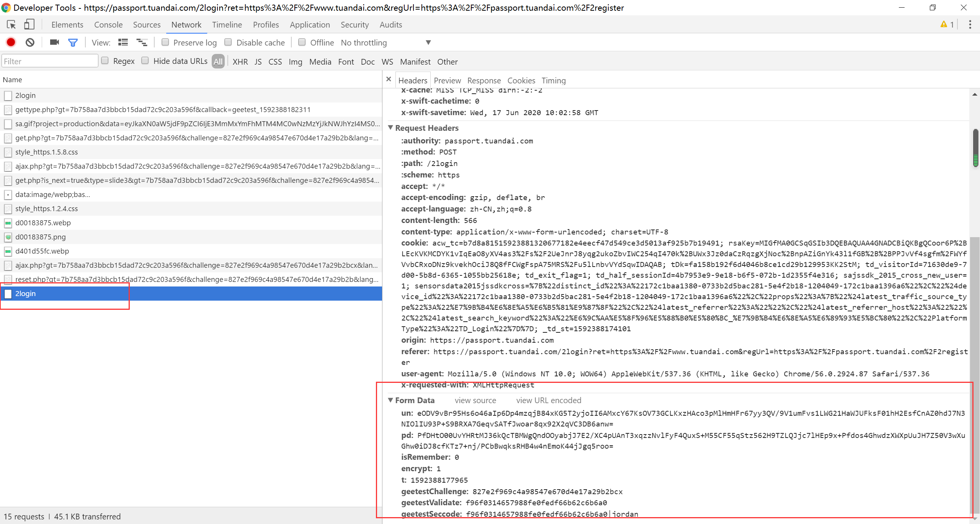Close the request details pane
Screen dimensions: 980x524
389,80
